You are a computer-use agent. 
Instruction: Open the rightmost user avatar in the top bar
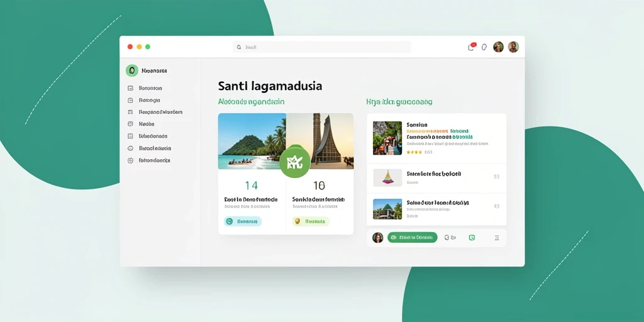pos(513,47)
